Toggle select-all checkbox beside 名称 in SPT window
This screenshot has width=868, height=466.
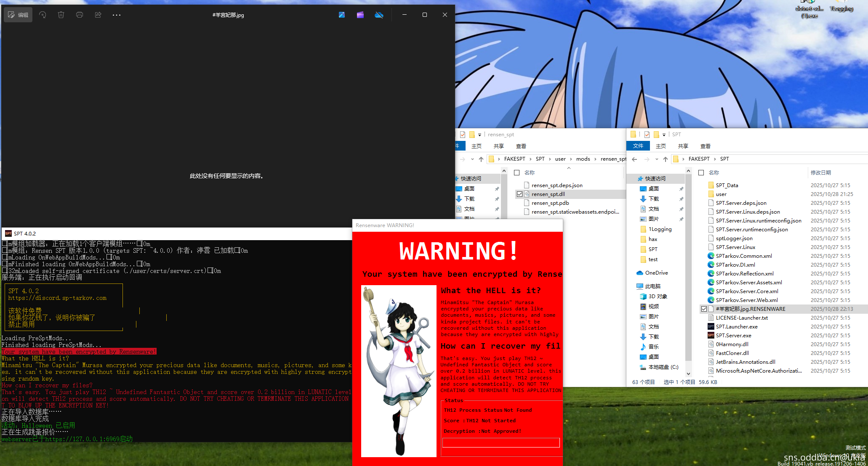coord(701,173)
